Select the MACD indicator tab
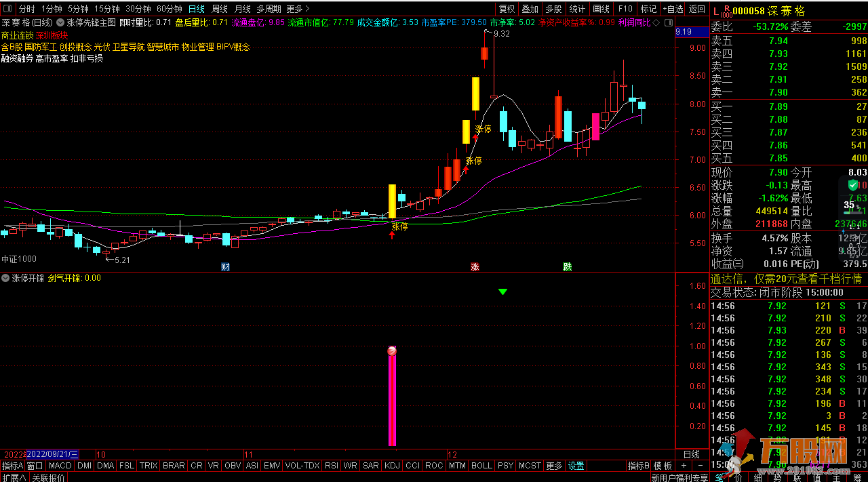 (60, 466)
